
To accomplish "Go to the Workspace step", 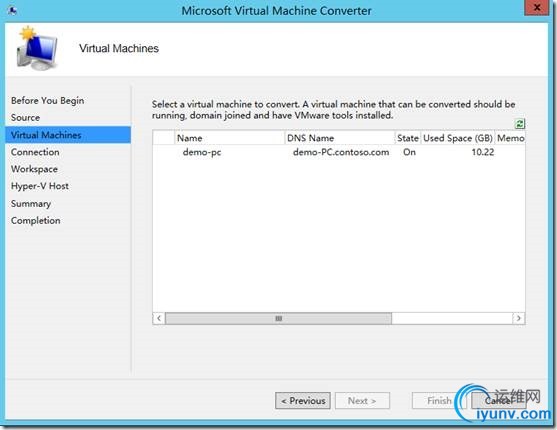I will (34, 169).
